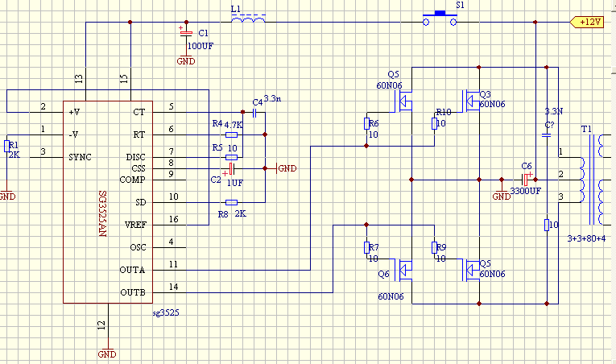Select the Q6 MOSFET symbol
The width and height of the screenshot is (616, 364).
pos(404,268)
